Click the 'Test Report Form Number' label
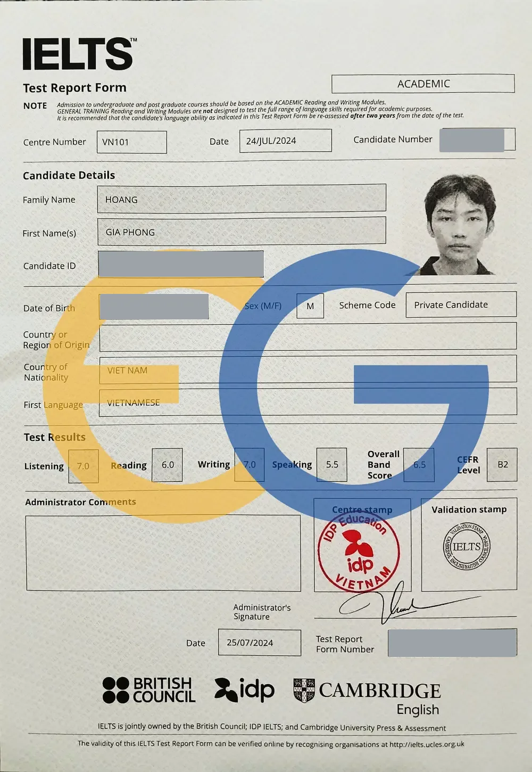This screenshot has height=772, width=532. (x=345, y=644)
